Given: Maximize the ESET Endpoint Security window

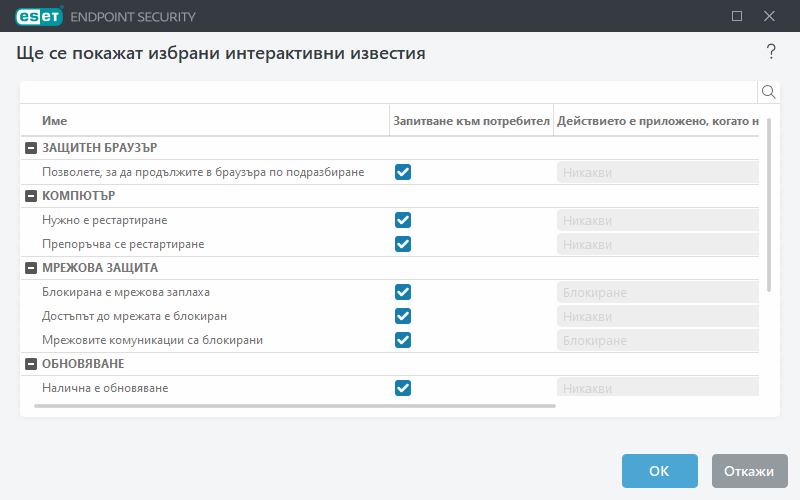Looking at the screenshot, I should point(737,16).
